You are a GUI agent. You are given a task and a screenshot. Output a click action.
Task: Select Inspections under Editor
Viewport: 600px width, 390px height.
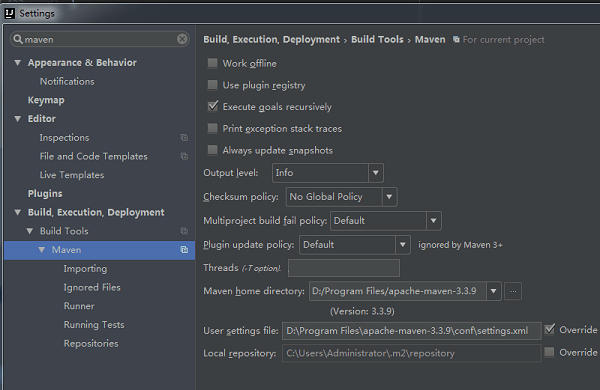click(x=64, y=137)
